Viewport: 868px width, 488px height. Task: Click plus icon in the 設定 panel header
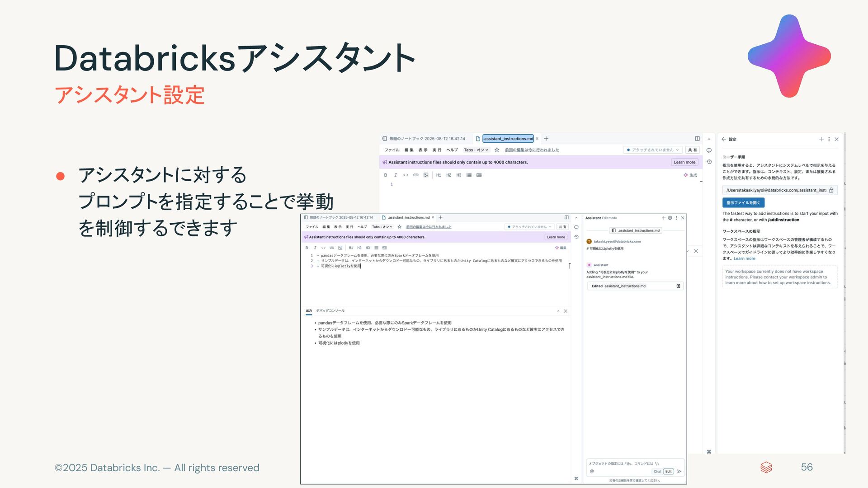[x=821, y=139]
